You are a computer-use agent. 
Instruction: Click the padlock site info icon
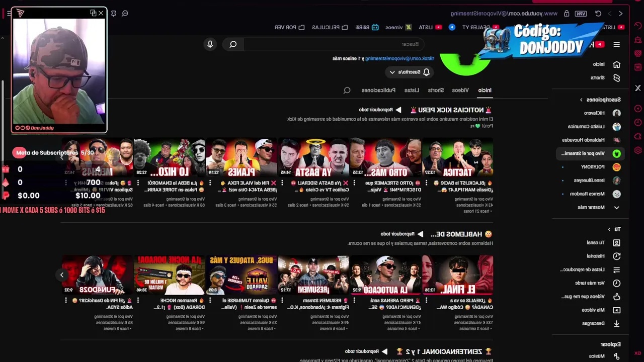point(567,14)
